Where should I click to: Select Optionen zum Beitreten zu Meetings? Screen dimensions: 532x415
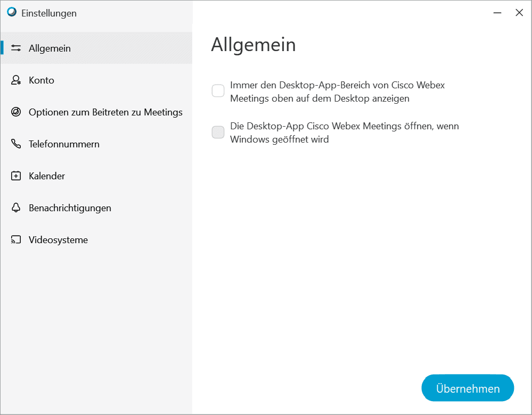(x=96, y=112)
